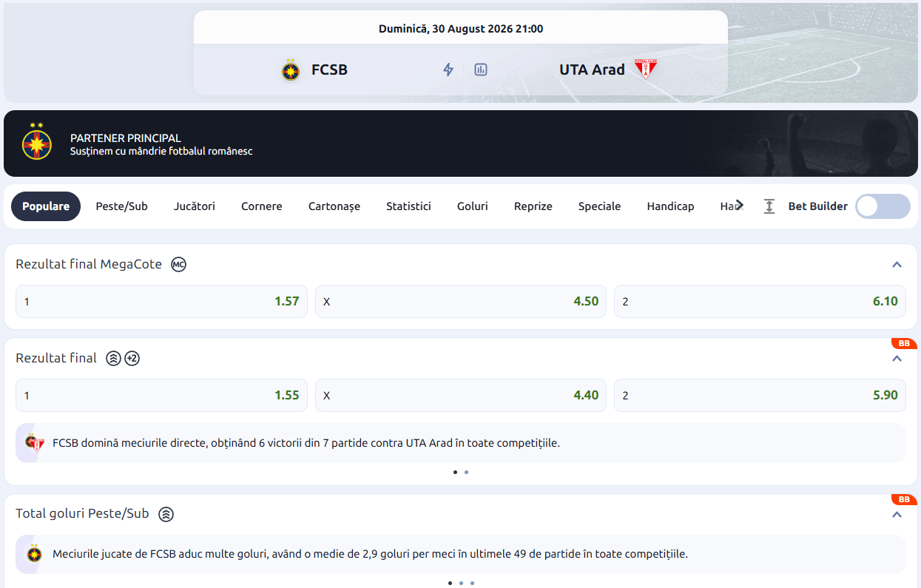Pick MegaCote away win odds 6.10
921x588 pixels.
[760, 301]
